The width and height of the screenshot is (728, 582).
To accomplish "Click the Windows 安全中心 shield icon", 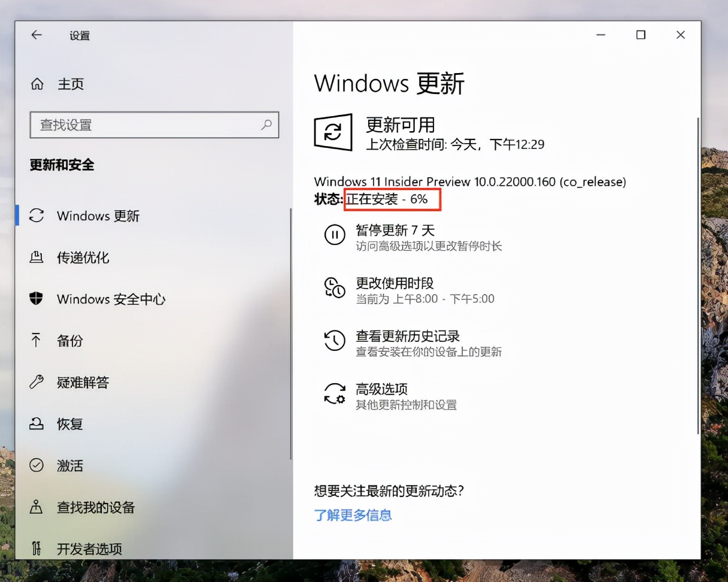I will 37,299.
